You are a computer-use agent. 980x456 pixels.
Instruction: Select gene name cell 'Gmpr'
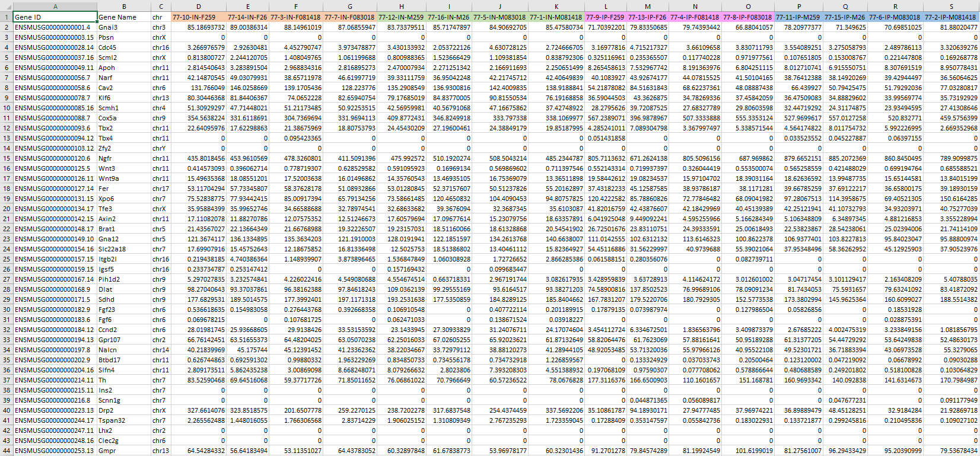pyautogui.click(x=124, y=451)
